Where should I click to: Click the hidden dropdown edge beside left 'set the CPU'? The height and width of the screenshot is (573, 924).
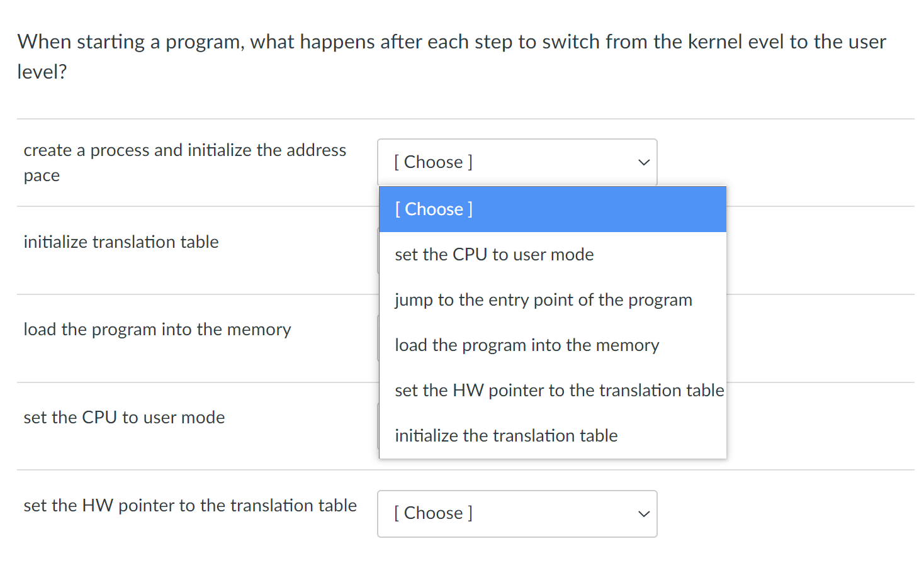(x=378, y=426)
